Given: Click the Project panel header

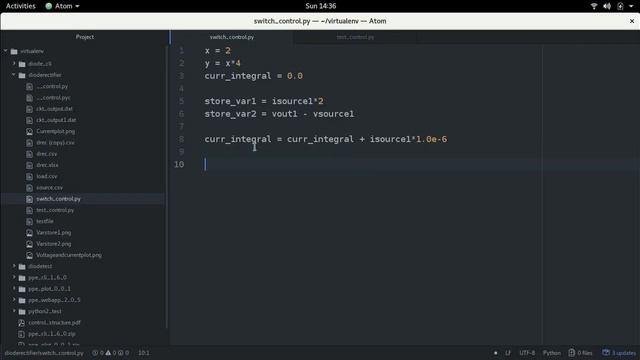Looking at the screenshot, I should tap(85, 37).
